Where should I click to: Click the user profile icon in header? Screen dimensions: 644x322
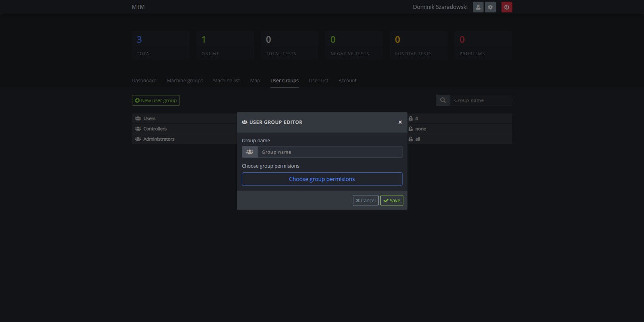click(x=478, y=7)
